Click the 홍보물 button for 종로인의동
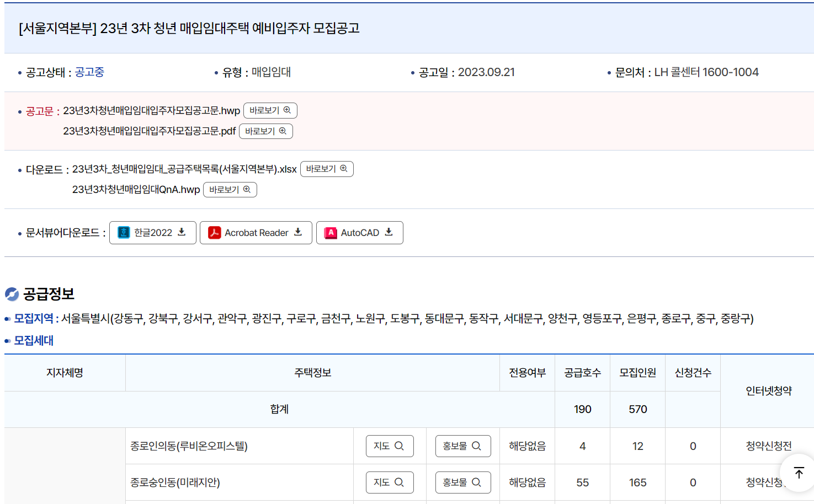This screenshot has height=504, width=814. pyautogui.click(x=463, y=446)
